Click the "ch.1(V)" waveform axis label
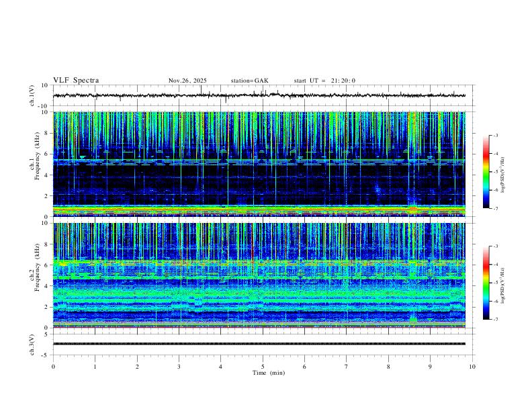 coord(32,95)
